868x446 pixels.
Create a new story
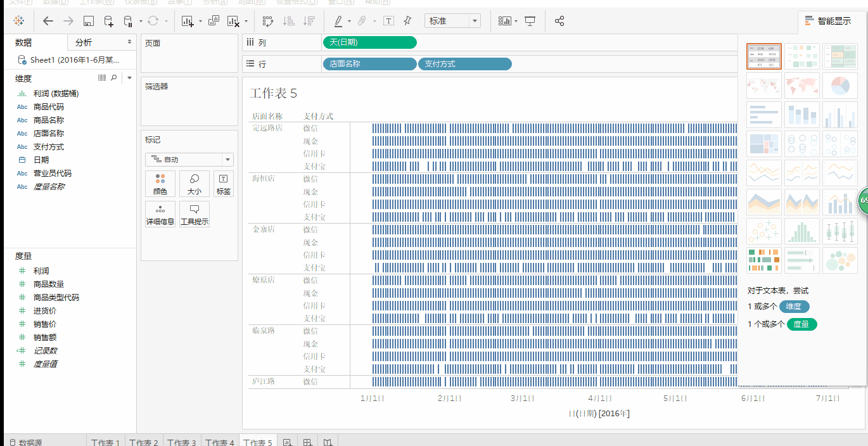click(x=327, y=440)
